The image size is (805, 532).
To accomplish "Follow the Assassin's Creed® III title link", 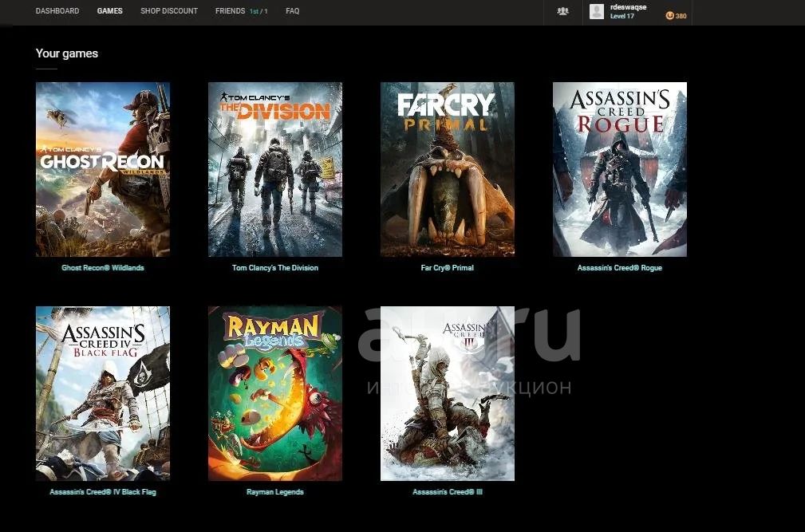I will [x=447, y=492].
